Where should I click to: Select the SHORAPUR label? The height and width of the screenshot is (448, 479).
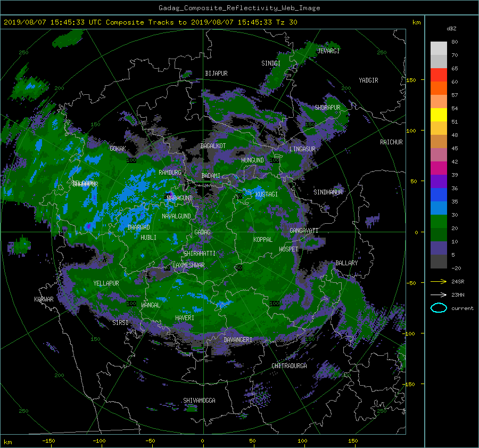[327, 108]
